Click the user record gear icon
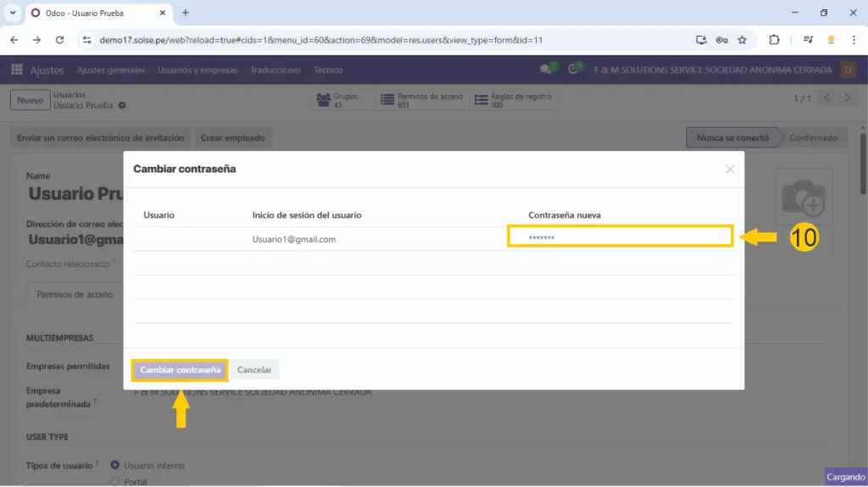 [122, 106]
